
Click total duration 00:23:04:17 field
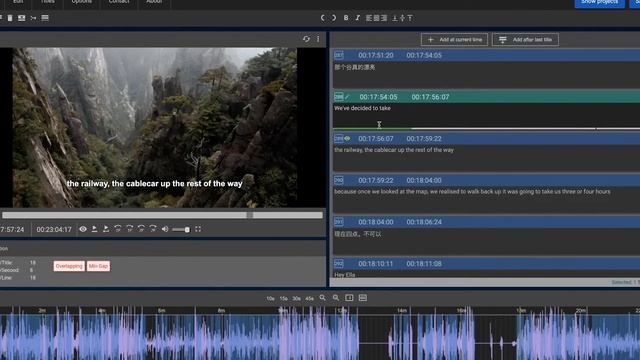(x=54, y=229)
